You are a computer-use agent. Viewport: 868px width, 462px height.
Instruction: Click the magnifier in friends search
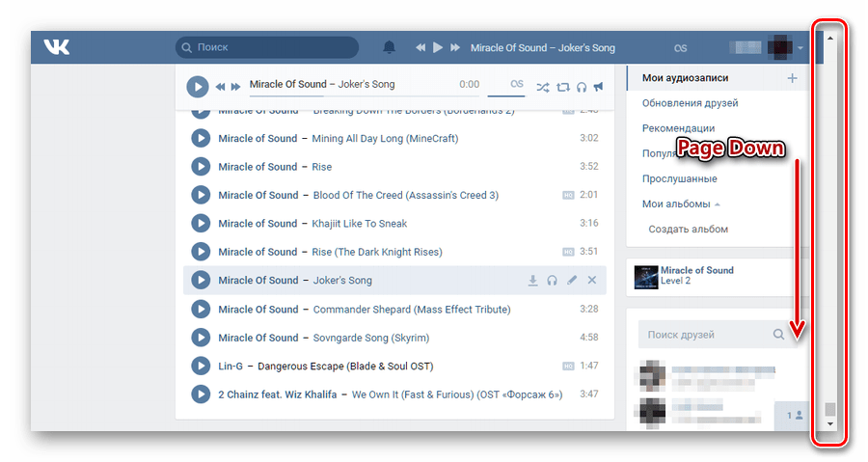click(778, 335)
